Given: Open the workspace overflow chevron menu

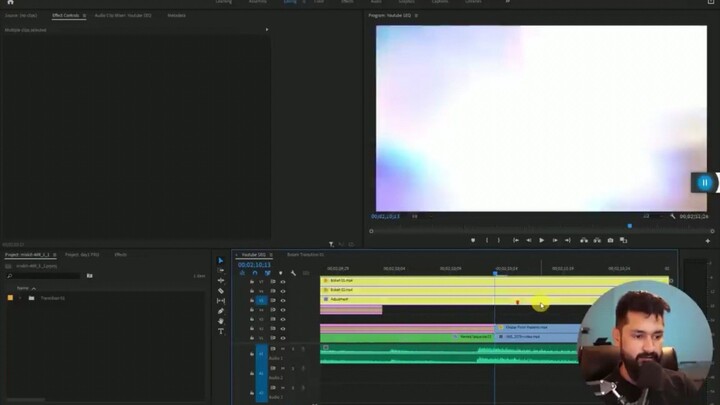Looking at the screenshot, I should point(507,1).
